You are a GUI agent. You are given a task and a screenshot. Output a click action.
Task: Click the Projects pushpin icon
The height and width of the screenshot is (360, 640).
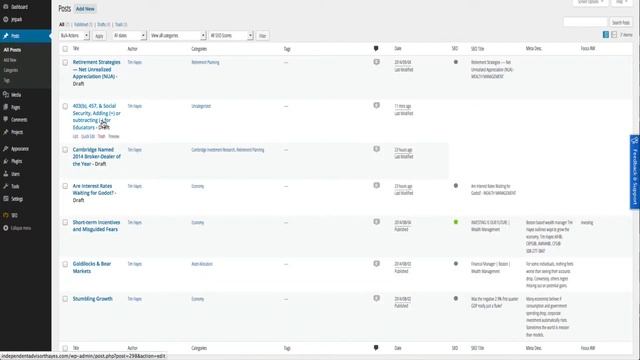tap(6, 132)
